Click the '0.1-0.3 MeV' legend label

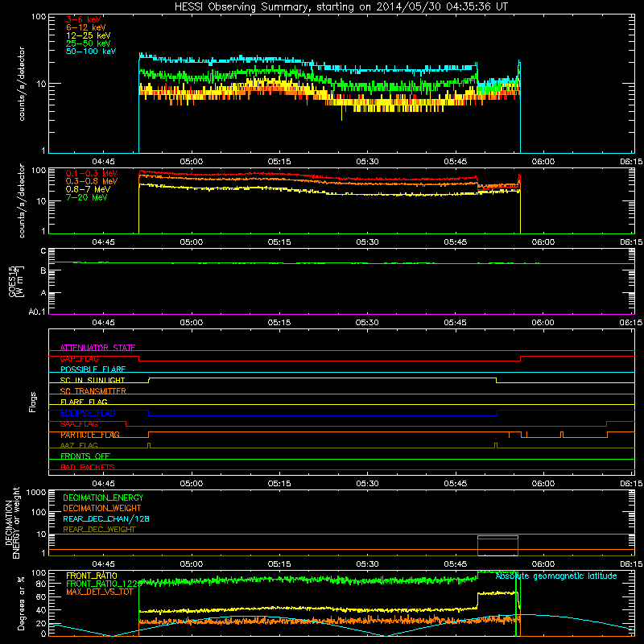pos(92,173)
